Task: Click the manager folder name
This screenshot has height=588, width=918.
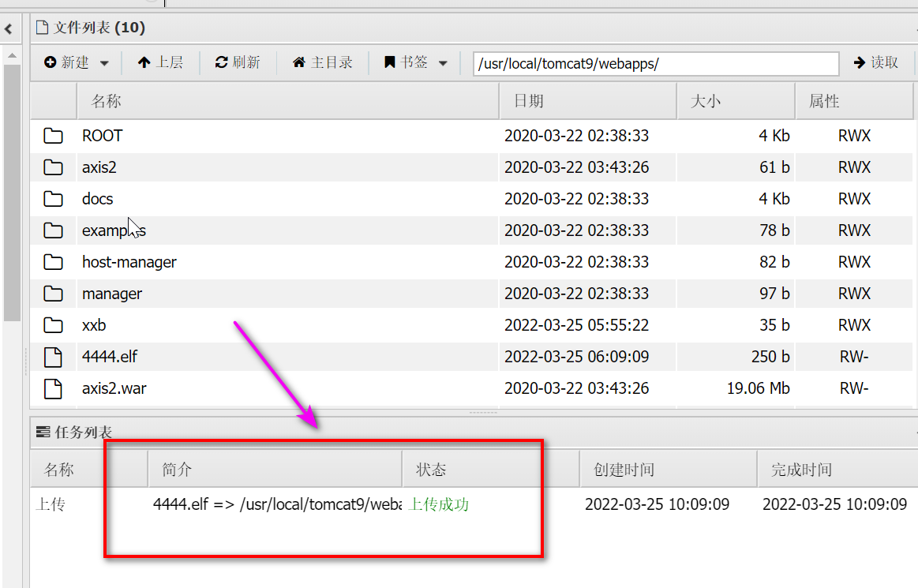Action: (x=112, y=294)
